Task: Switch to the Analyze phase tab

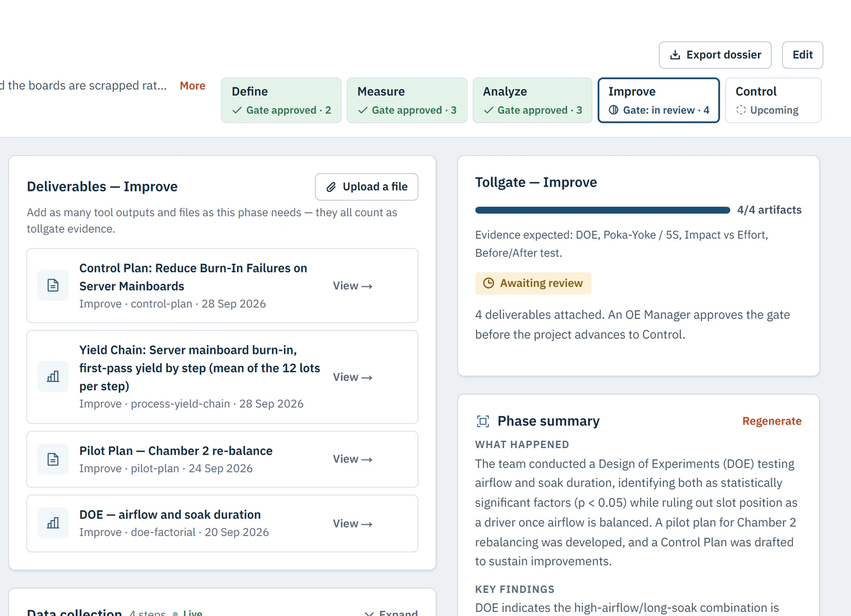Action: click(x=532, y=101)
